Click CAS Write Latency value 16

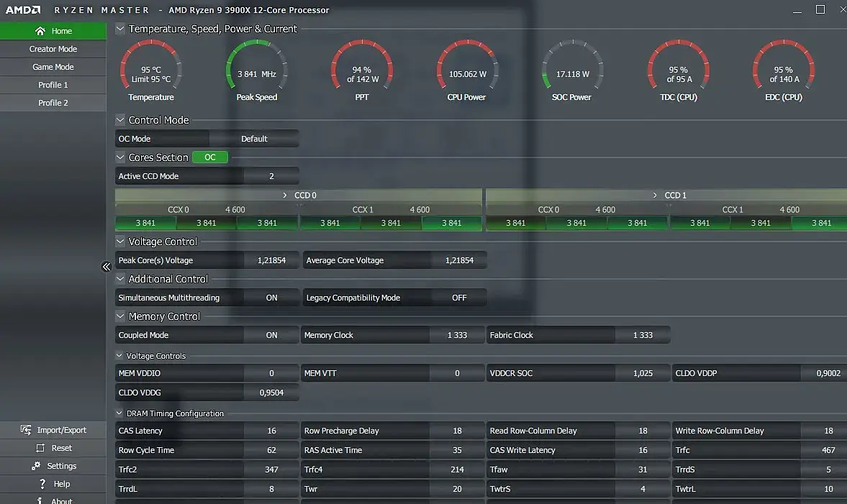pos(643,450)
